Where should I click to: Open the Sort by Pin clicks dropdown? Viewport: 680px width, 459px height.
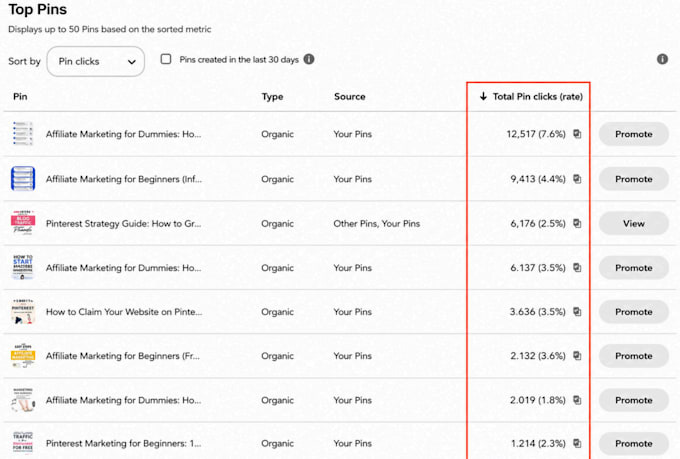point(95,62)
